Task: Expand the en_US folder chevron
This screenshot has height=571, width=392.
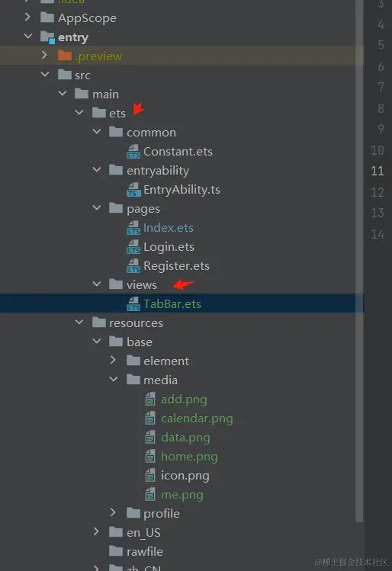Action: coord(96,531)
